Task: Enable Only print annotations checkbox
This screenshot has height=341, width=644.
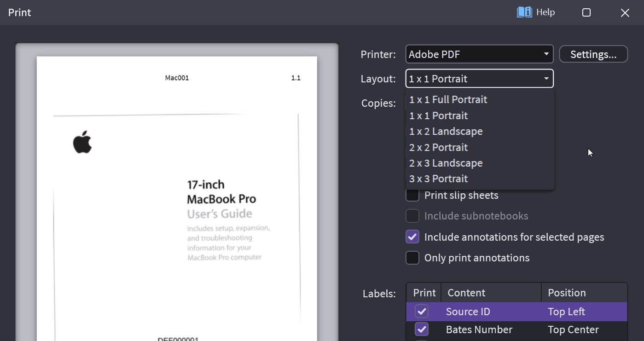Action: [x=412, y=258]
